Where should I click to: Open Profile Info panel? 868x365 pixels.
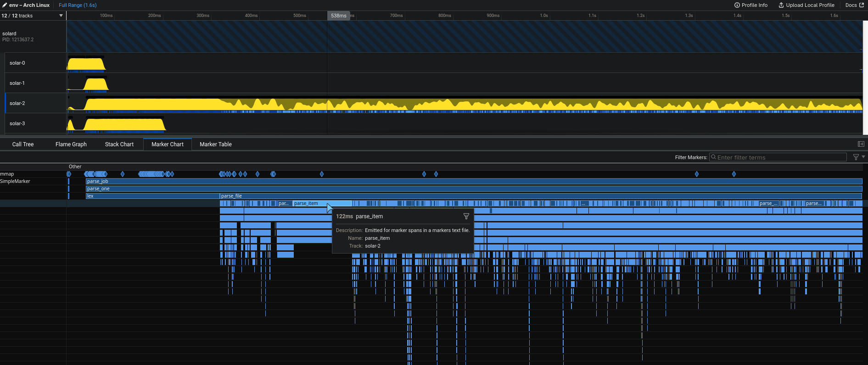(x=751, y=5)
